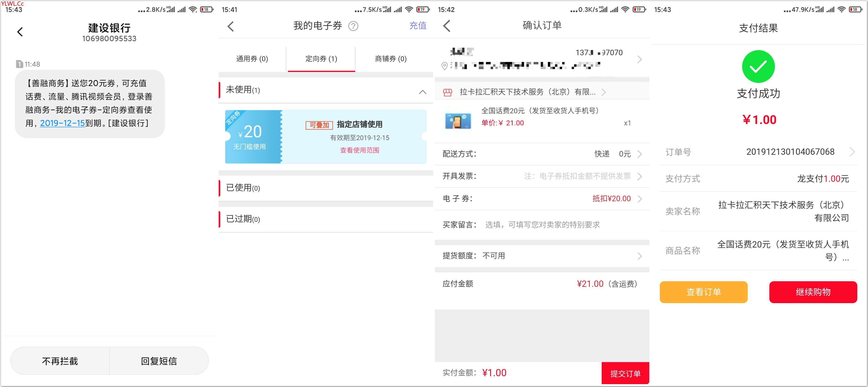868x387 pixels.
Task: Tap the location pin icon in address row
Action: [x=444, y=66]
